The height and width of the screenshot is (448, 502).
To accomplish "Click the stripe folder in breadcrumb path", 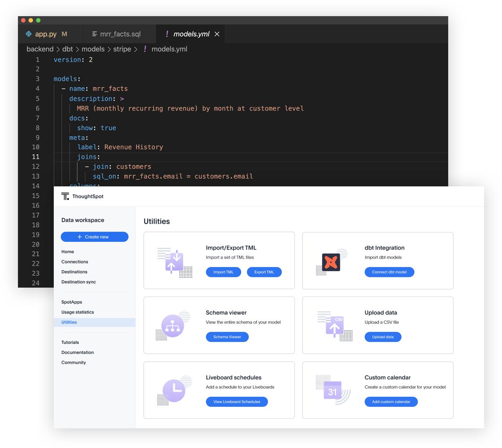I will pyautogui.click(x=122, y=49).
